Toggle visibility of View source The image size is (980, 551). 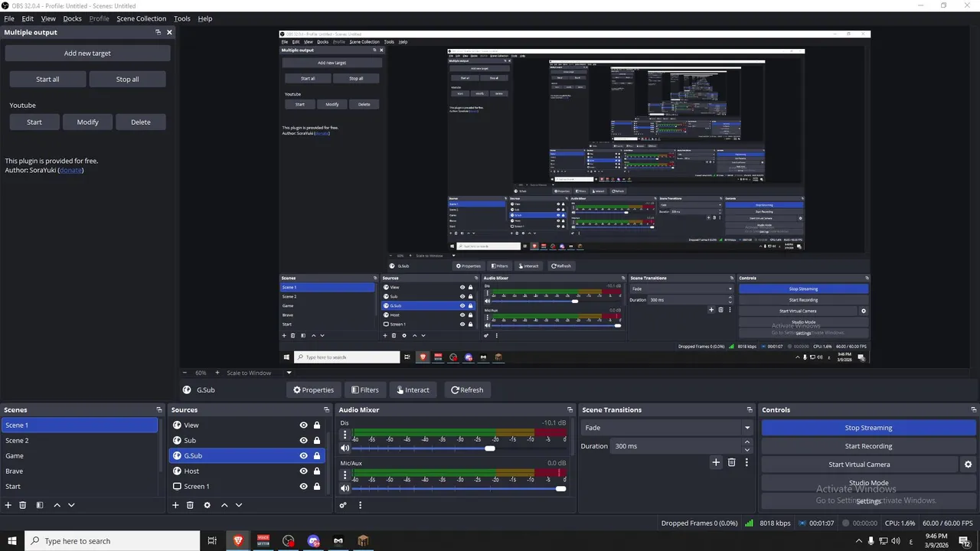pyautogui.click(x=303, y=425)
